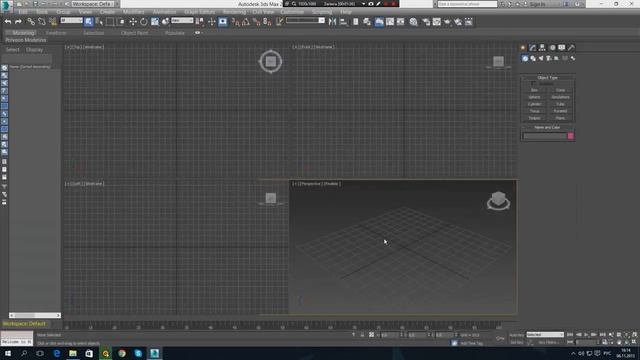Activate the Select and Link tool
This screenshot has width=640, height=360.
click(x=31, y=22)
